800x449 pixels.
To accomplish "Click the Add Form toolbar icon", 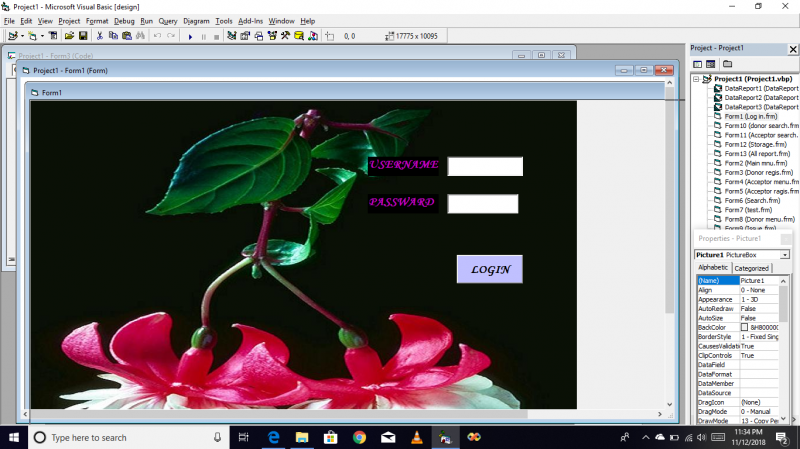I will tap(33, 36).
